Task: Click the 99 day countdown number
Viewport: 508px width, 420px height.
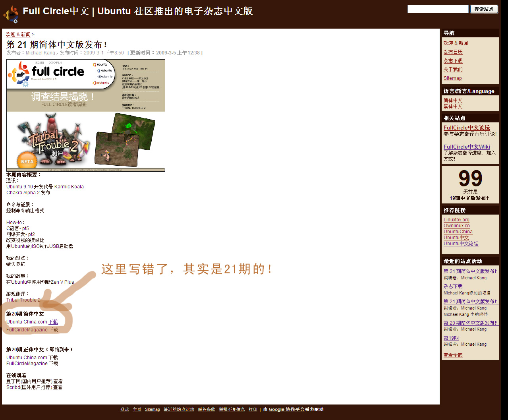Action: [470, 178]
